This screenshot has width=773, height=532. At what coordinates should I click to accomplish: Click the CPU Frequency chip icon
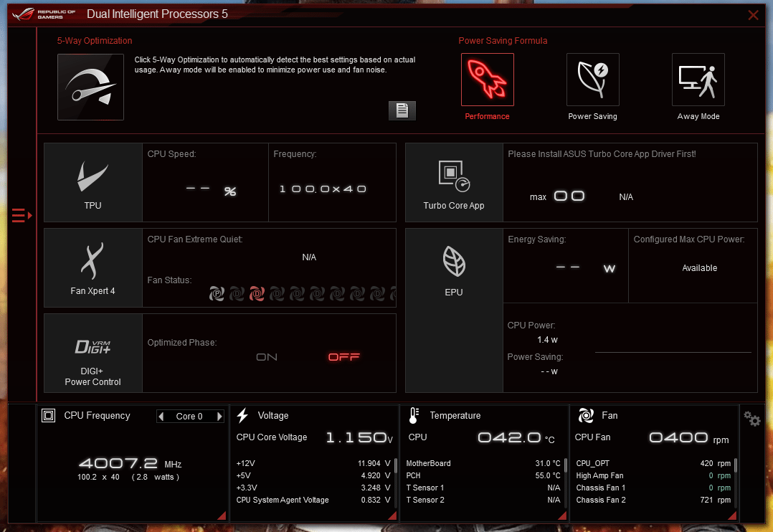(x=48, y=416)
